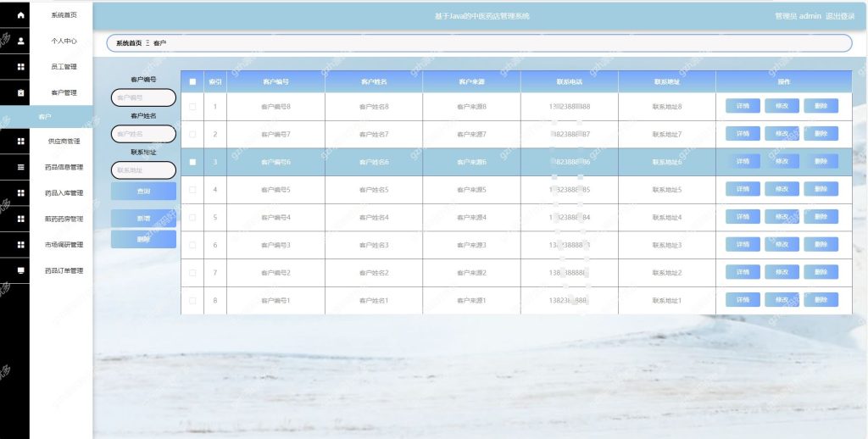Screen dimensions: 868x439
Task: Click the 索引 column header
Action: [x=215, y=82]
